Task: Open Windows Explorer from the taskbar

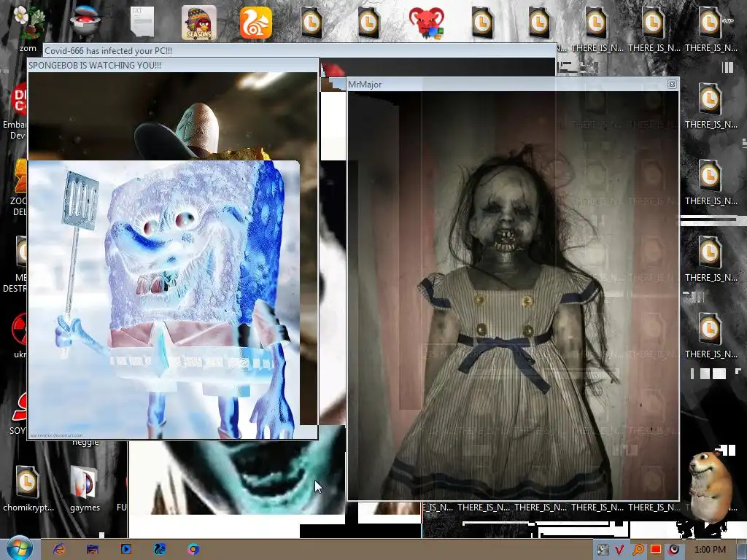Action: coord(93,550)
